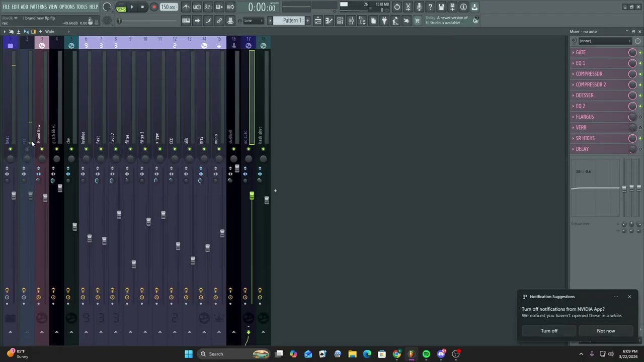Toggle the typing keyboard to piano icon

coord(186,21)
